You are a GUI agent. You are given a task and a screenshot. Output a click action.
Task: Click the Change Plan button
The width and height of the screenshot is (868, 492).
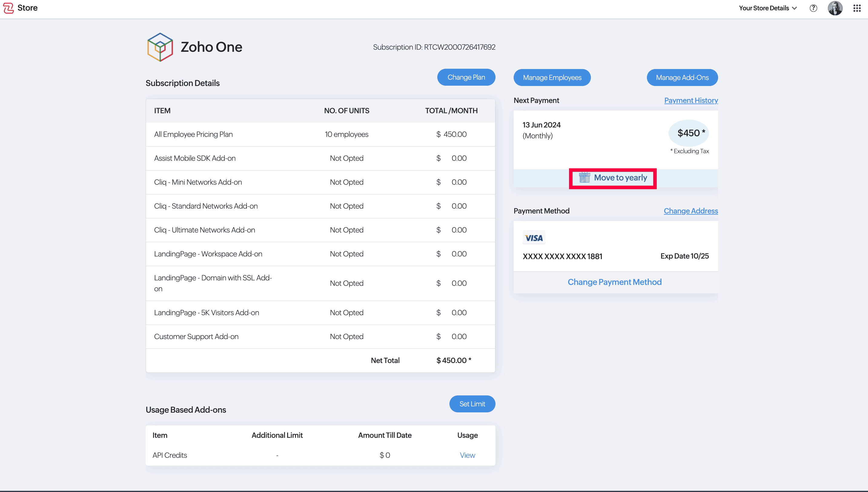tap(466, 78)
